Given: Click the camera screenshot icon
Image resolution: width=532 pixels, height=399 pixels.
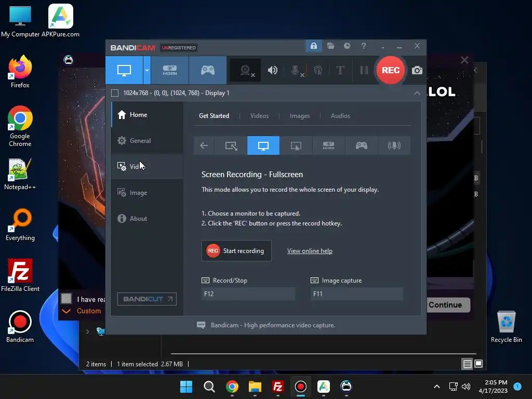Looking at the screenshot, I should point(417,70).
